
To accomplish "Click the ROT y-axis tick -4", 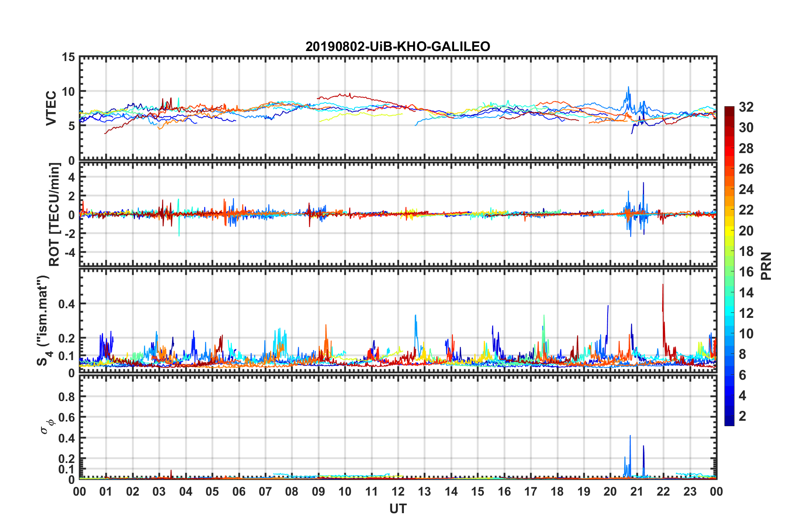I will [71, 252].
